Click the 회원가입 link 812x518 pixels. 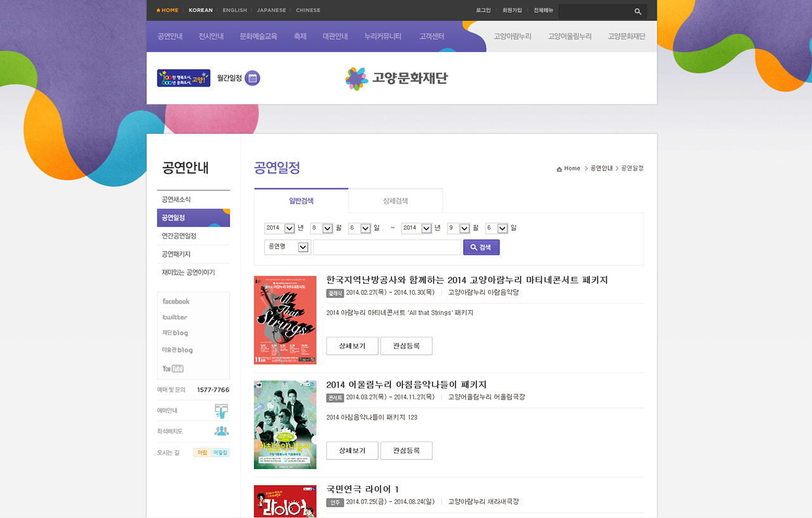tap(512, 11)
